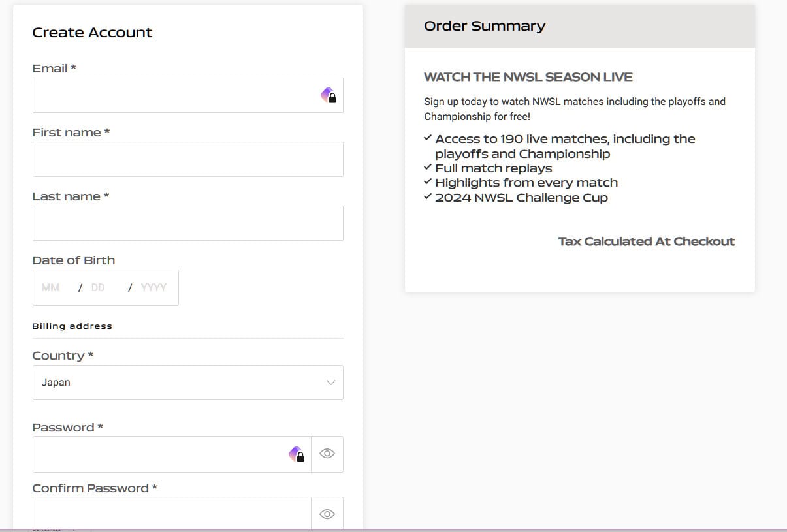Click the Order Summary heading
Image resolution: width=787 pixels, height=532 pixels.
point(485,26)
